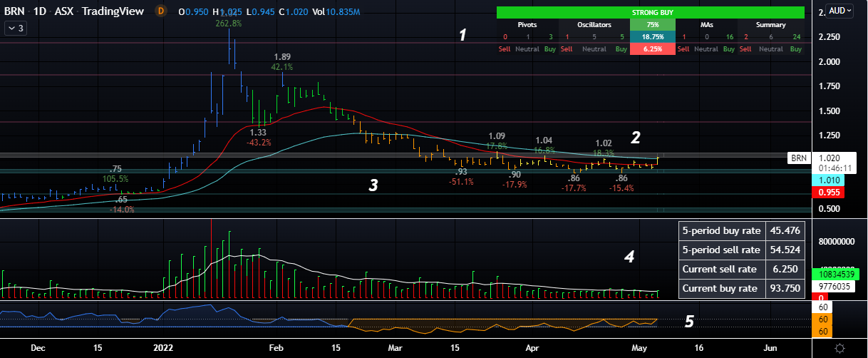Image resolution: width=868 pixels, height=358 pixels.
Task: Click the BRN price label on axis
Action: (798, 158)
